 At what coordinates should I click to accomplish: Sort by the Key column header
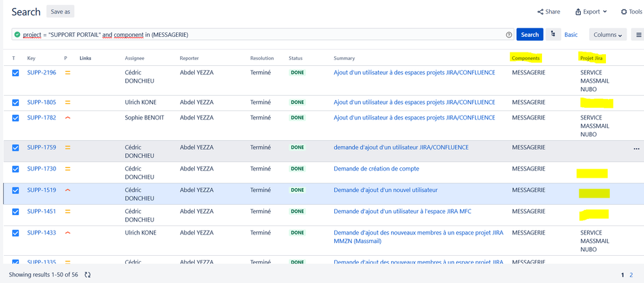[31, 58]
